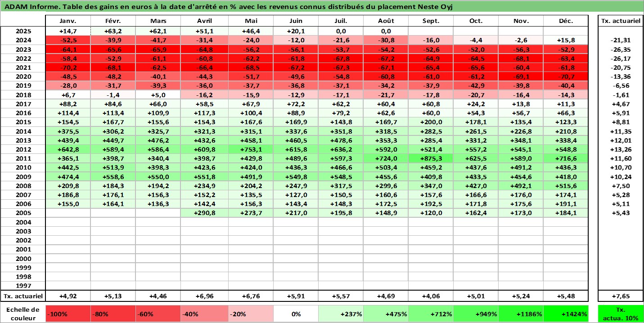Click the 2024 actuarial rate -21,31
This screenshot has width=644, height=323.
click(621, 40)
